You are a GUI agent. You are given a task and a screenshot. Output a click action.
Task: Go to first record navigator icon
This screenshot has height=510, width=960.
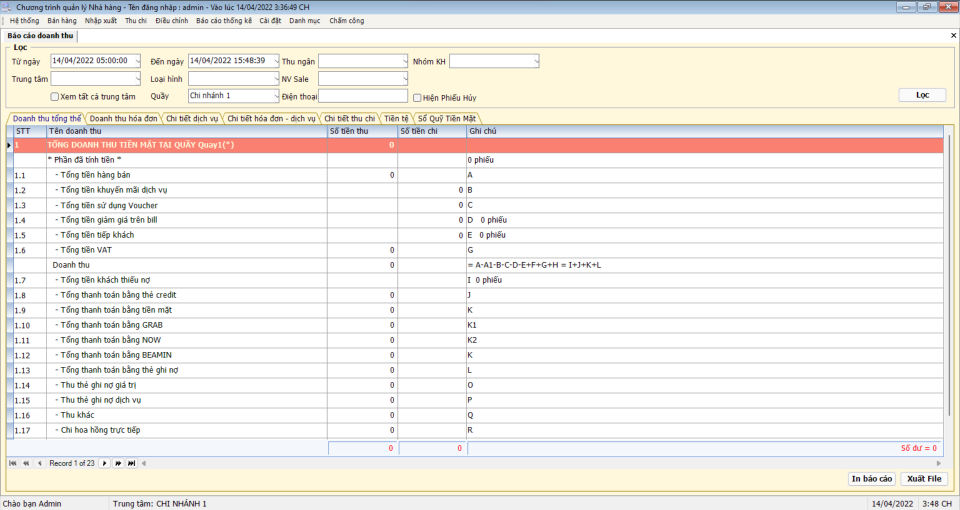click(12, 463)
